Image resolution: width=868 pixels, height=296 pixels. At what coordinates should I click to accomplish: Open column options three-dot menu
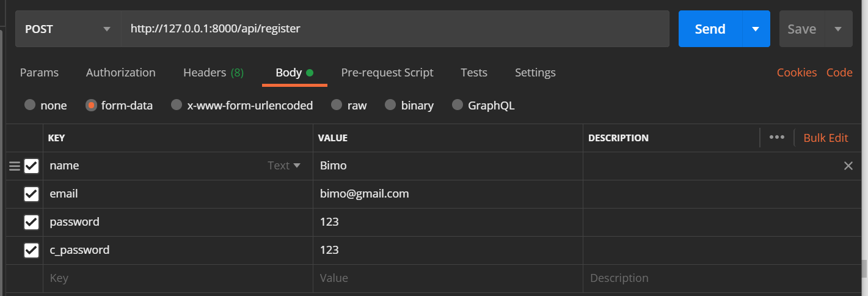click(776, 138)
